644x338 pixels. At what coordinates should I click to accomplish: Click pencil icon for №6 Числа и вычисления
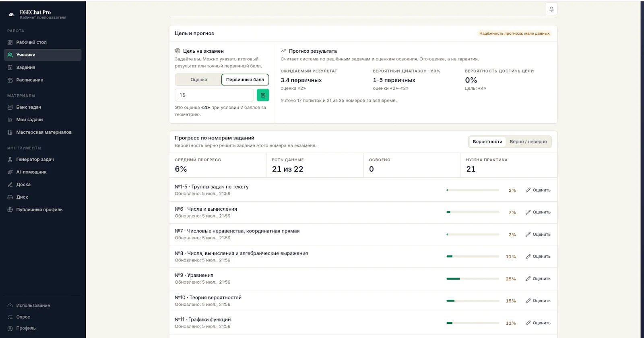coord(528,212)
